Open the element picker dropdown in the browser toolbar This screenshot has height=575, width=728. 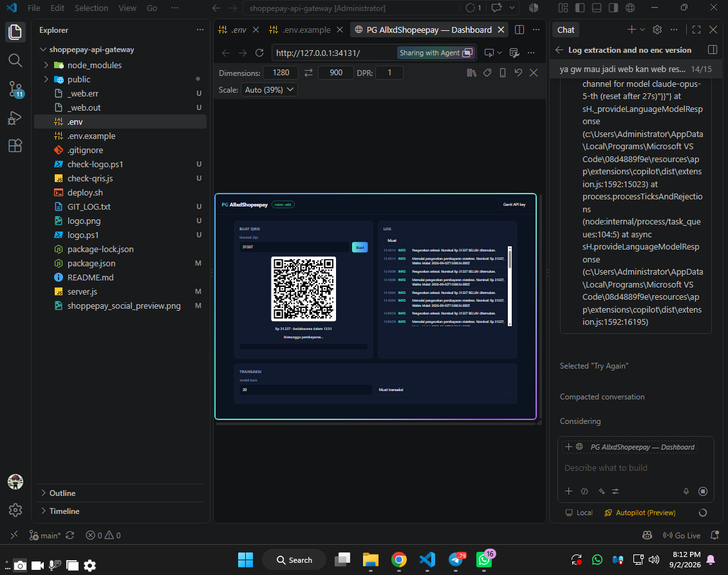coord(499,53)
